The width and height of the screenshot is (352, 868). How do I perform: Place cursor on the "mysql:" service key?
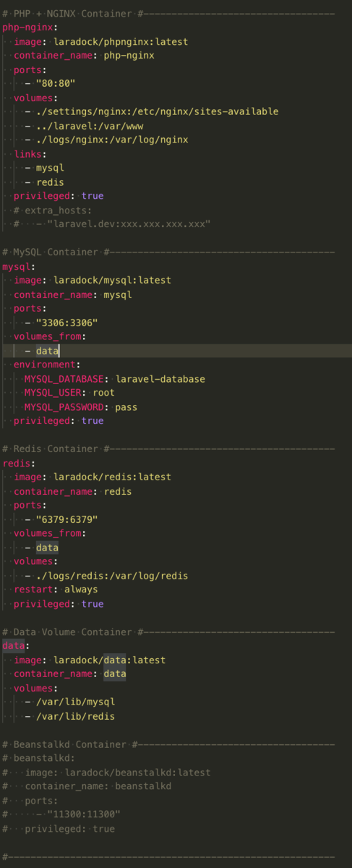pyautogui.click(x=20, y=266)
